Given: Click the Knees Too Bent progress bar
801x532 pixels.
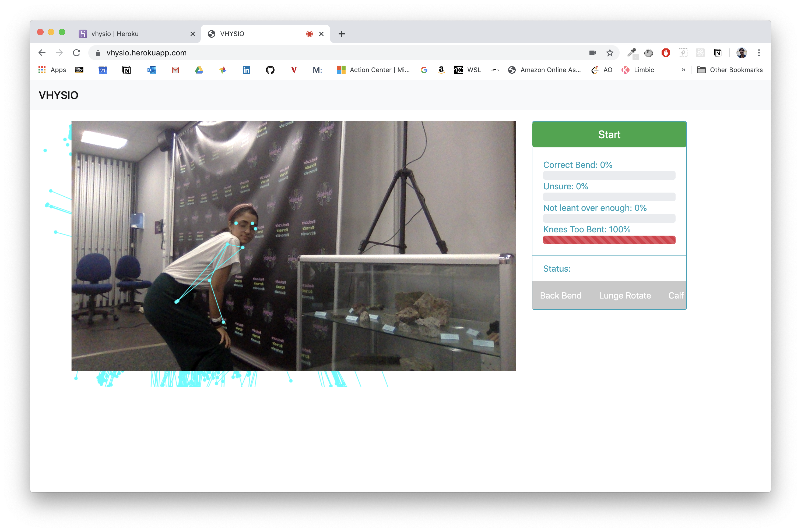Looking at the screenshot, I should coord(609,240).
